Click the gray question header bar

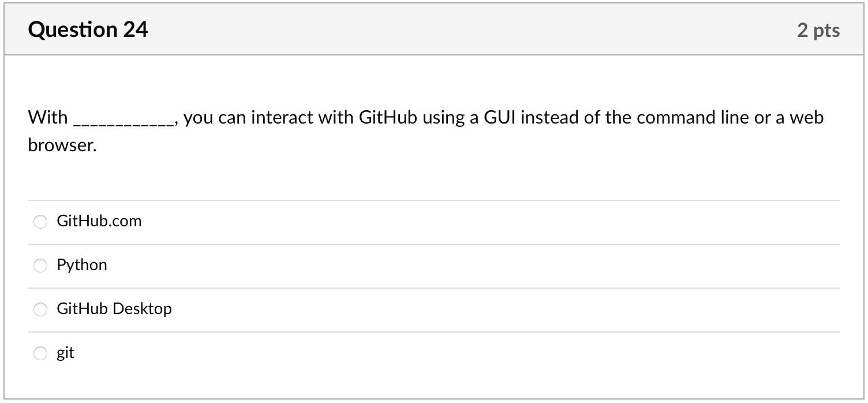point(434,29)
